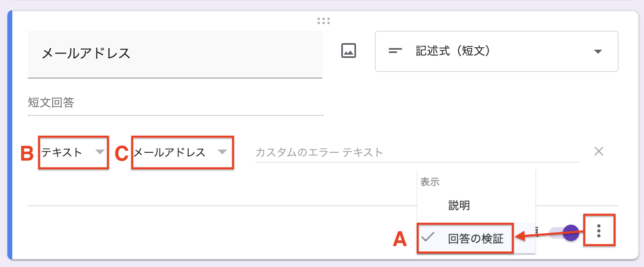Grab the six-dot drag handle at top
The image size is (644, 267).
coord(324,21)
